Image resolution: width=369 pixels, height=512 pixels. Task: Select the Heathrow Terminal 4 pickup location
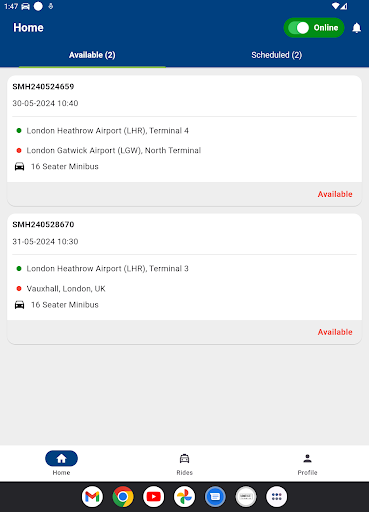point(107,131)
